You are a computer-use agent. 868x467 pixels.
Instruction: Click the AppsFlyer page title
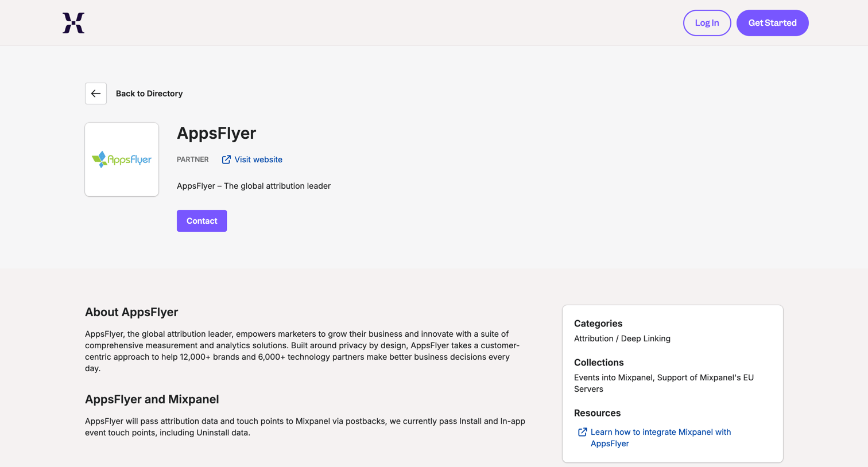click(216, 133)
